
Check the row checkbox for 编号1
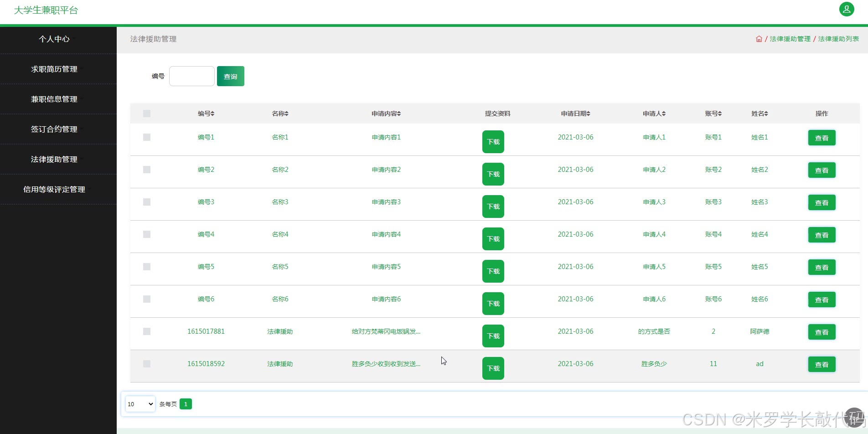pyautogui.click(x=147, y=137)
